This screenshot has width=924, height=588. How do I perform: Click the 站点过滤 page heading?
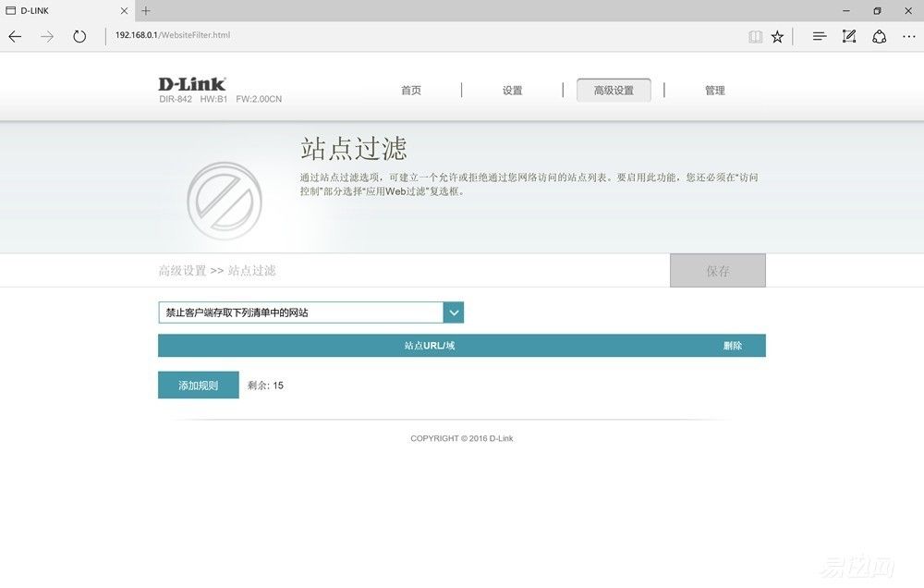(354, 148)
